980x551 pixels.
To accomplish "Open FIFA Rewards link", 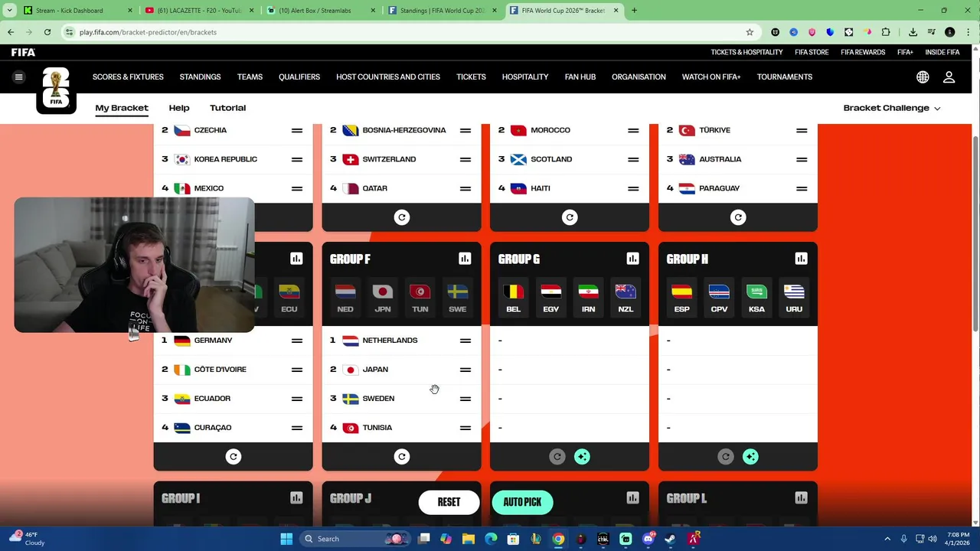I will pos(863,52).
